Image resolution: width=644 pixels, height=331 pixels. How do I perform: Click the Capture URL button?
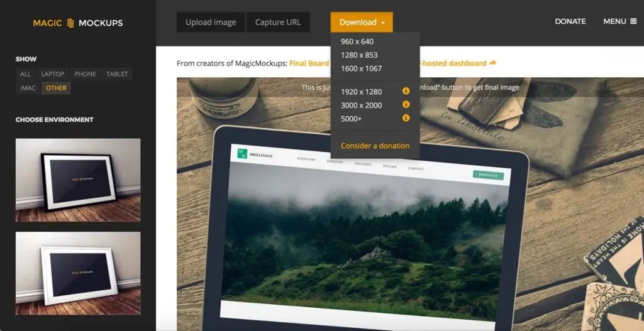(278, 22)
